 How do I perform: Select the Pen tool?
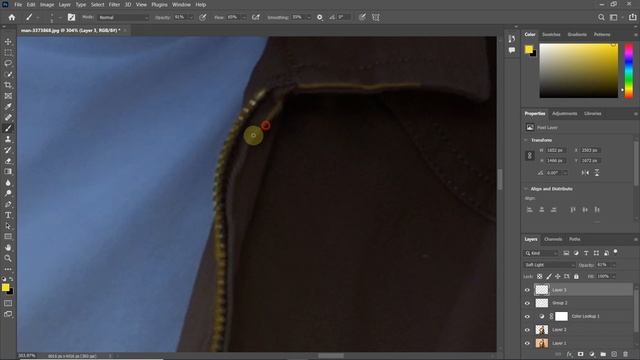(x=8, y=204)
